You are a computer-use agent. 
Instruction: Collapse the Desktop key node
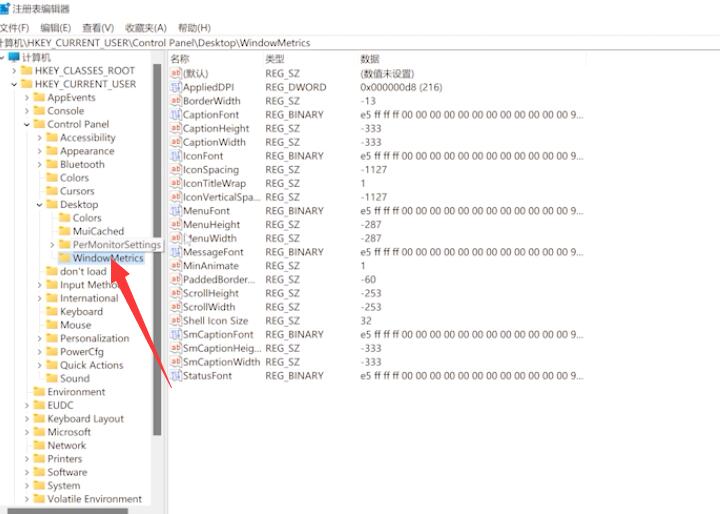39,204
